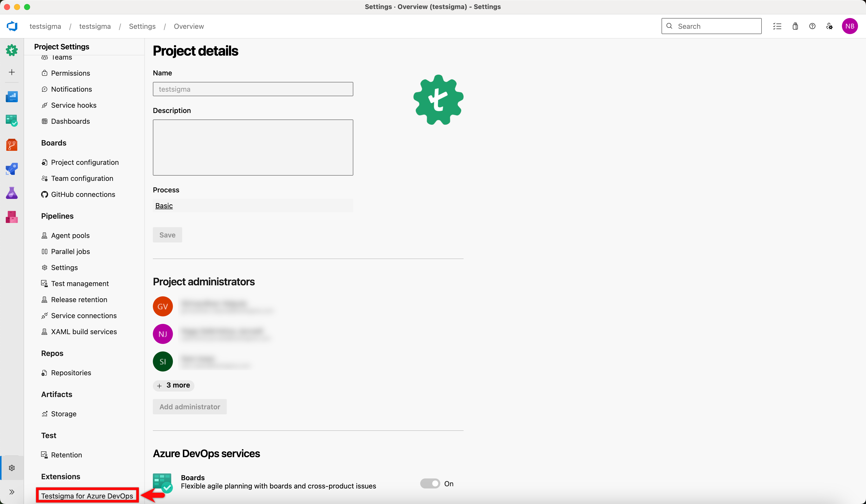The image size is (866, 504).
Task: Open the Overview hub icon in sidebar
Action: [x=12, y=96]
